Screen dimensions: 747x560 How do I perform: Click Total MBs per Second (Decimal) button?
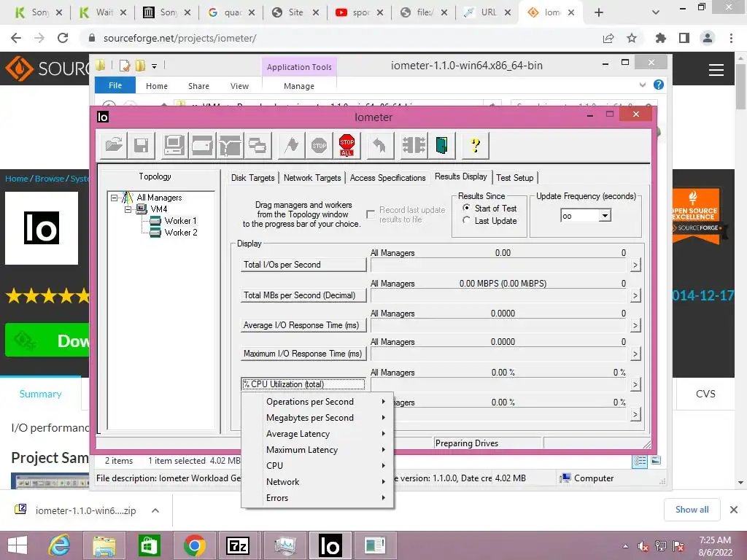303,295
